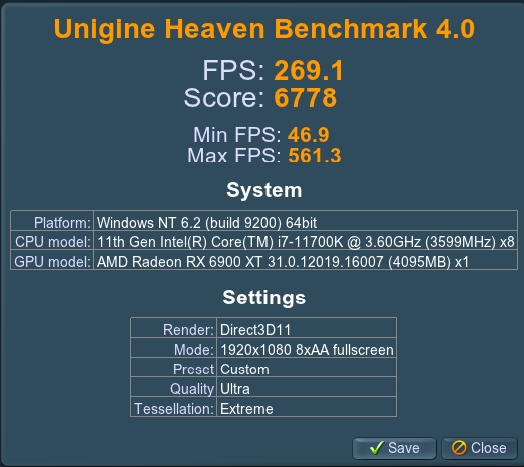Click the FPS value 269.1

pyautogui.click(x=309, y=71)
